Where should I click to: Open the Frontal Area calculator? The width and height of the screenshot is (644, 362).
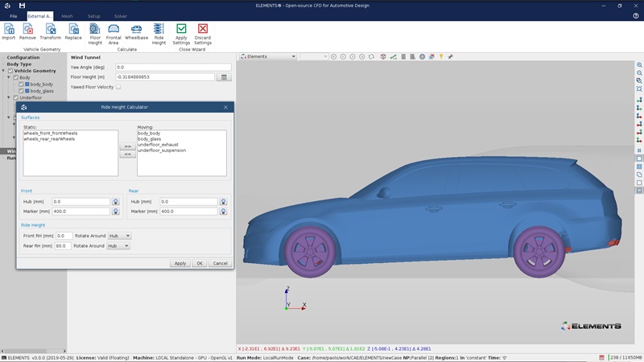click(114, 34)
